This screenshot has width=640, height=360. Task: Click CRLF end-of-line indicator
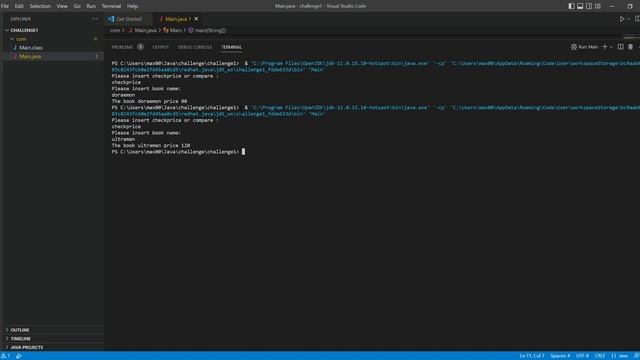[600, 356]
